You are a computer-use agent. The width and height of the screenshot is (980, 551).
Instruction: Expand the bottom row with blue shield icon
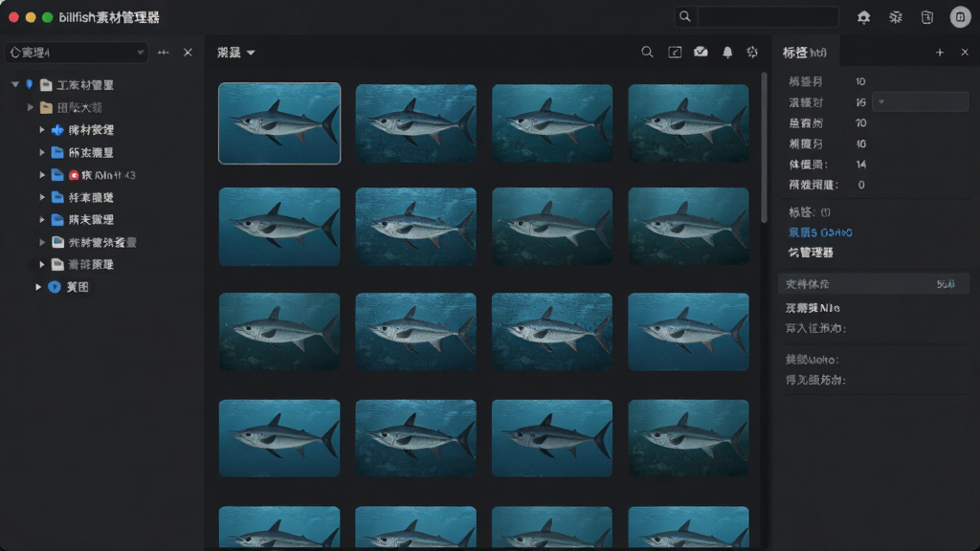pyautogui.click(x=38, y=287)
